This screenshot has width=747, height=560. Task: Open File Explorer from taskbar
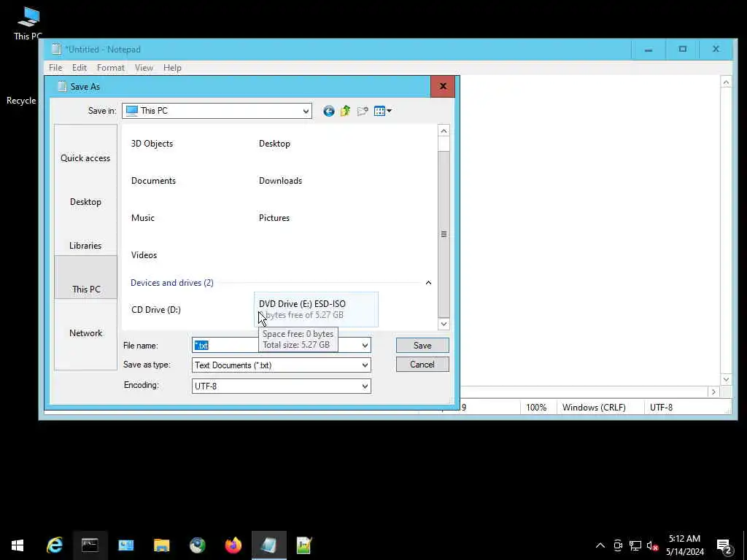pyautogui.click(x=161, y=545)
